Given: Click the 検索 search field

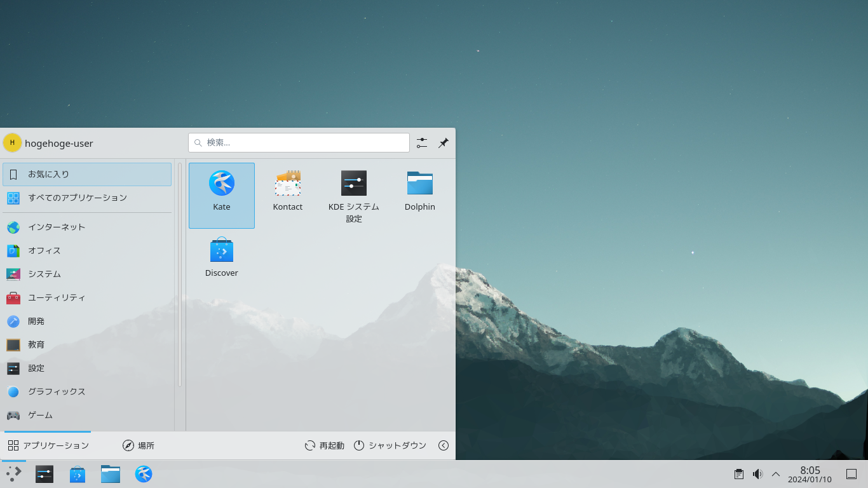Looking at the screenshot, I should coord(299,142).
